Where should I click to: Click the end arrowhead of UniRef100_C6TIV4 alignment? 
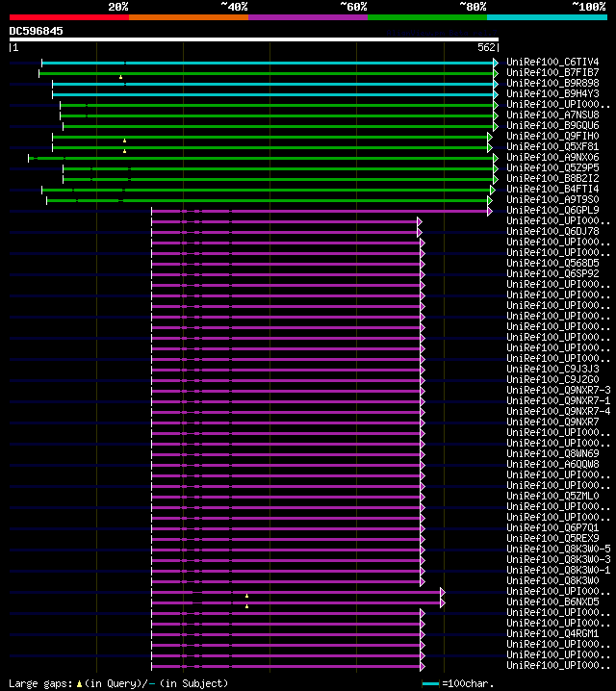point(496,63)
